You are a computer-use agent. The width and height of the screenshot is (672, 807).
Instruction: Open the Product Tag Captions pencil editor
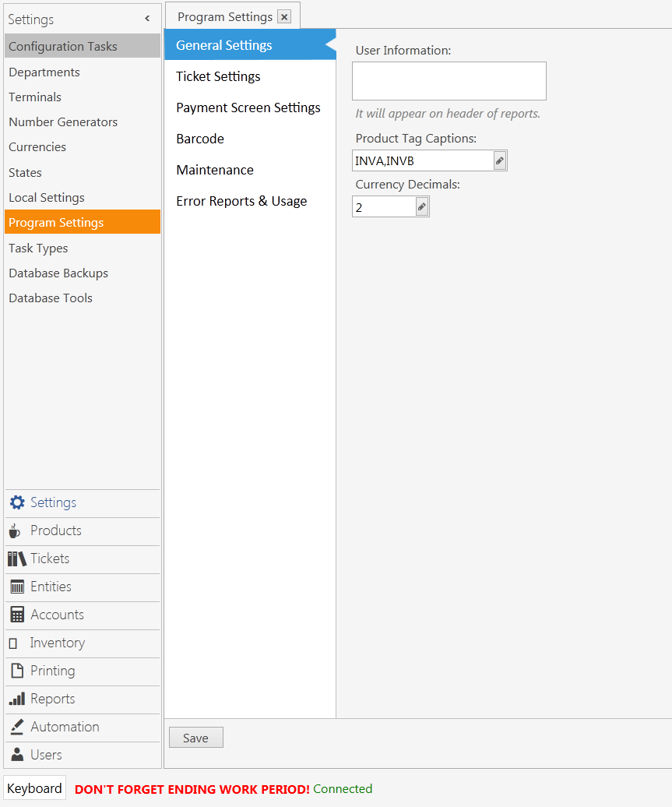pyautogui.click(x=499, y=160)
